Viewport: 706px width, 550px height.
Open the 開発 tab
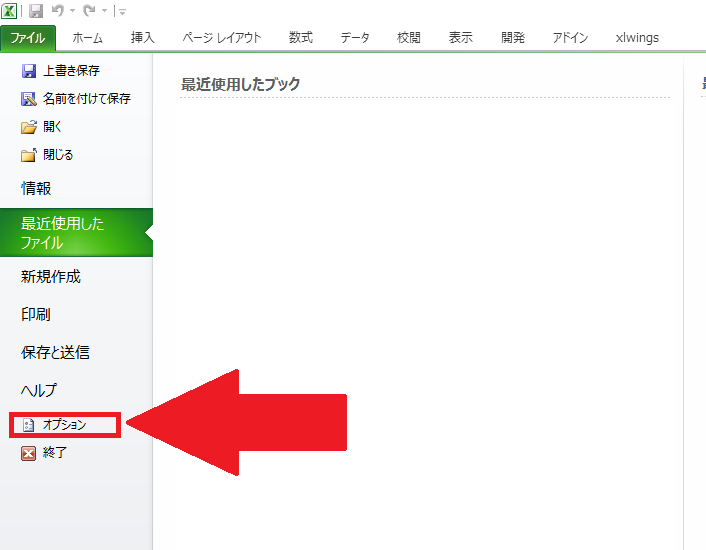click(x=513, y=38)
